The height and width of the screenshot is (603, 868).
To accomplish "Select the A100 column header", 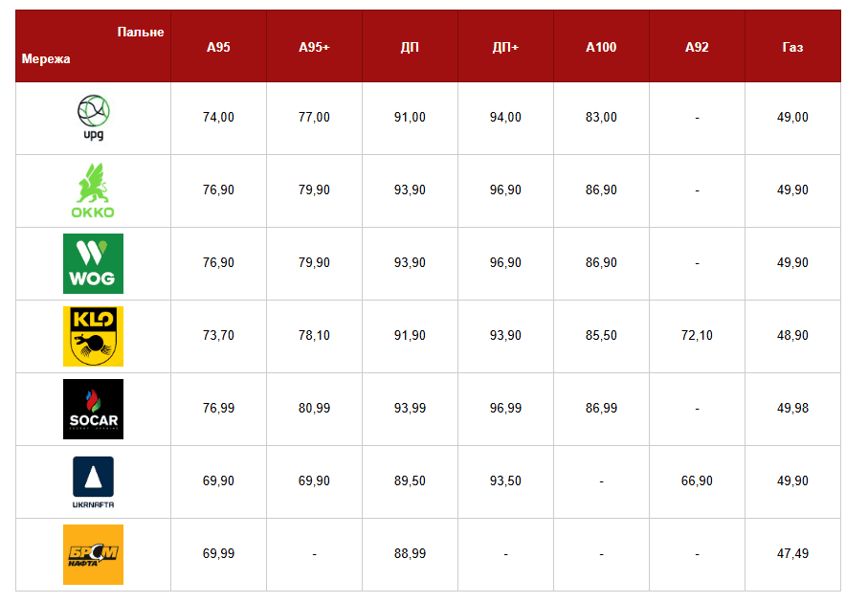I will pos(601,47).
